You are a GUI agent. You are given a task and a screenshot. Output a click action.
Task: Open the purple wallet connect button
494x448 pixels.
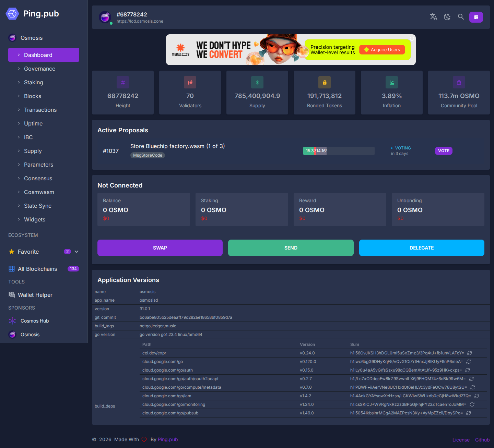[x=476, y=17]
